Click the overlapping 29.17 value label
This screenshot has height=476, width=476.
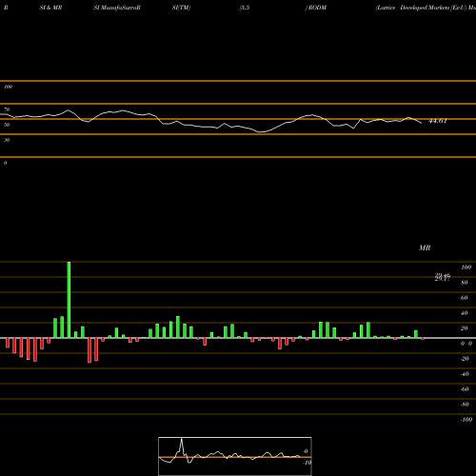[x=443, y=279]
